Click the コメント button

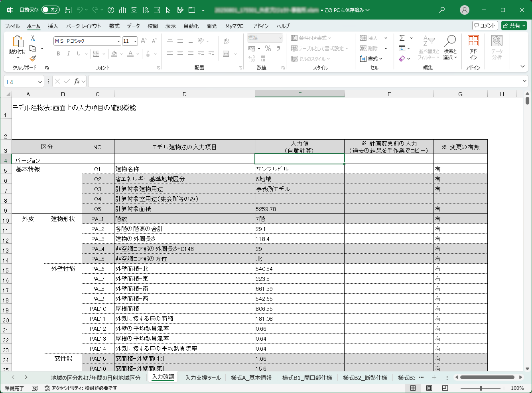[485, 26]
